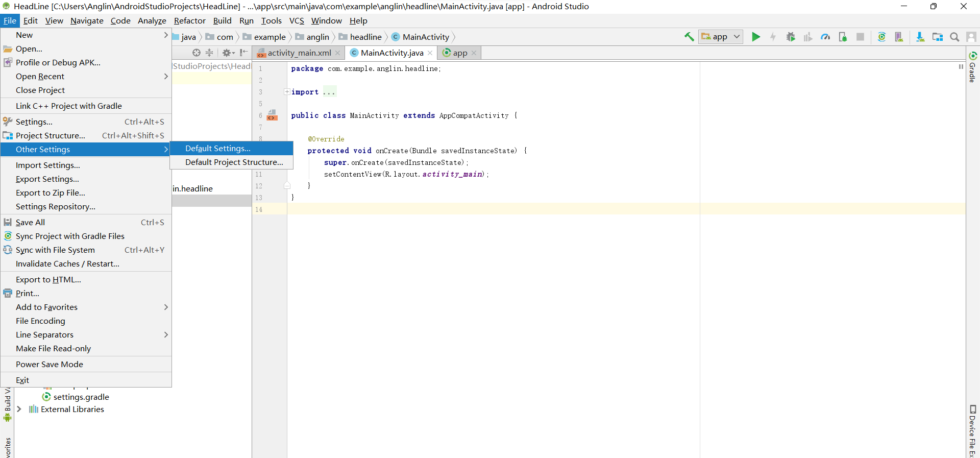Click Save All menu item
Viewport: 980px width, 458px height.
[x=86, y=222]
